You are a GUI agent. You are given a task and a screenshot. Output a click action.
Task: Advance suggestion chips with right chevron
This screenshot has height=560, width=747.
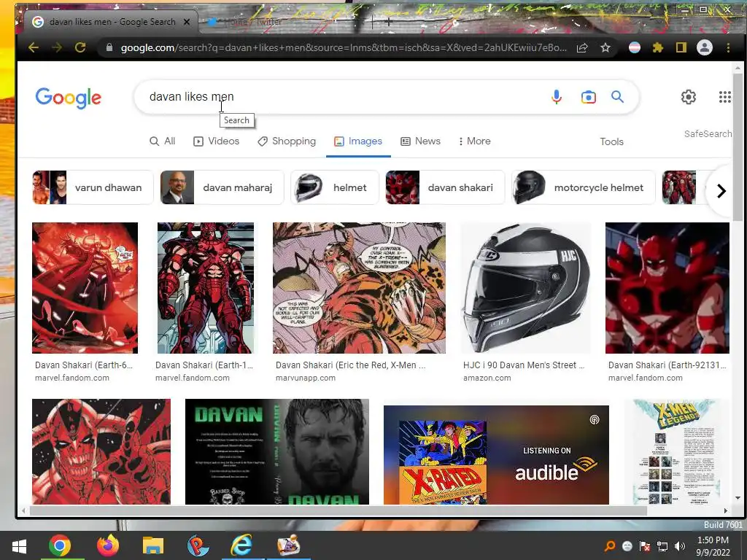tap(721, 191)
